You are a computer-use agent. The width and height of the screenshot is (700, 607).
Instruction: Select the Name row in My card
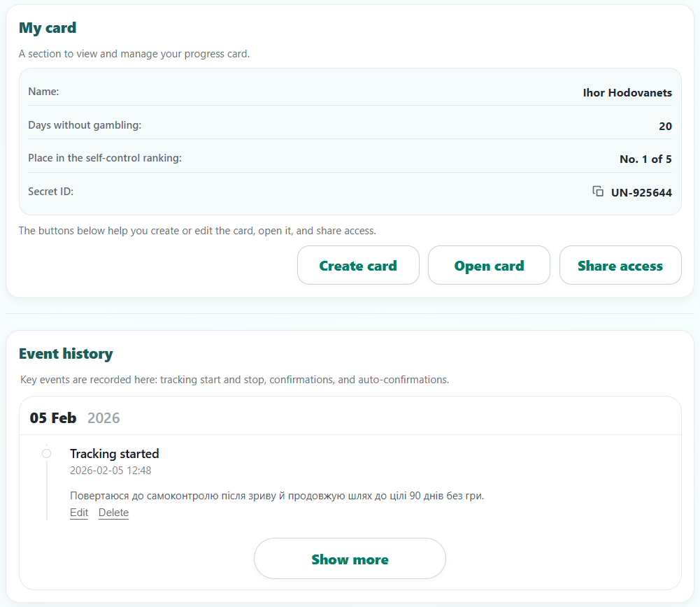[350, 92]
